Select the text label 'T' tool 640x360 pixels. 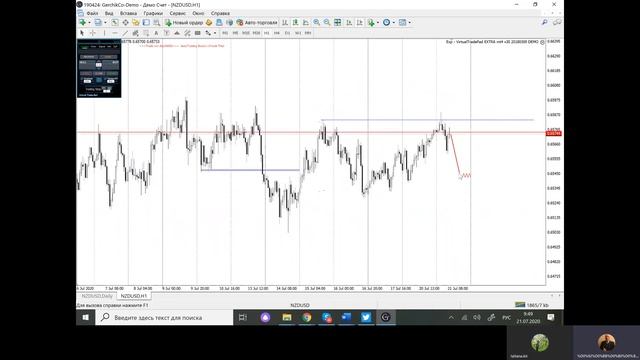click(167, 33)
